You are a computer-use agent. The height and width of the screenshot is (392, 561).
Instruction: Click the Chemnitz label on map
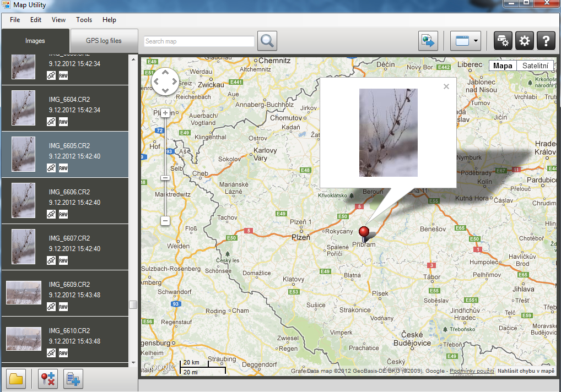click(x=274, y=61)
